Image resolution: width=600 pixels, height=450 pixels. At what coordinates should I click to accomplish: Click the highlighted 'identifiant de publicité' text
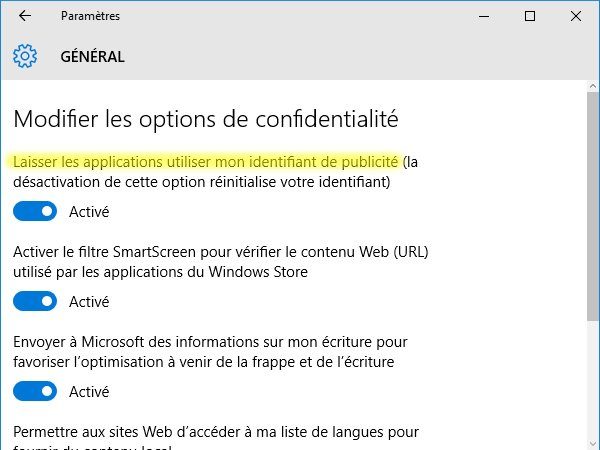(324, 162)
